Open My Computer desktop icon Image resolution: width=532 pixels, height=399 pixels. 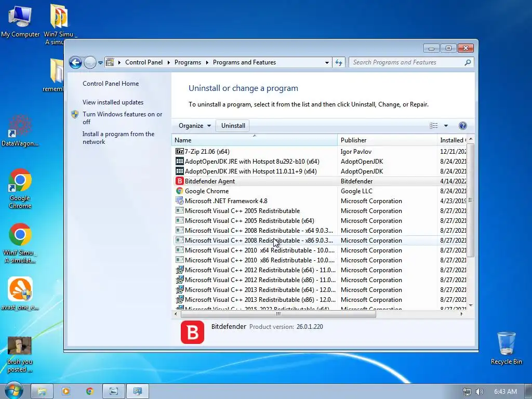click(20, 21)
